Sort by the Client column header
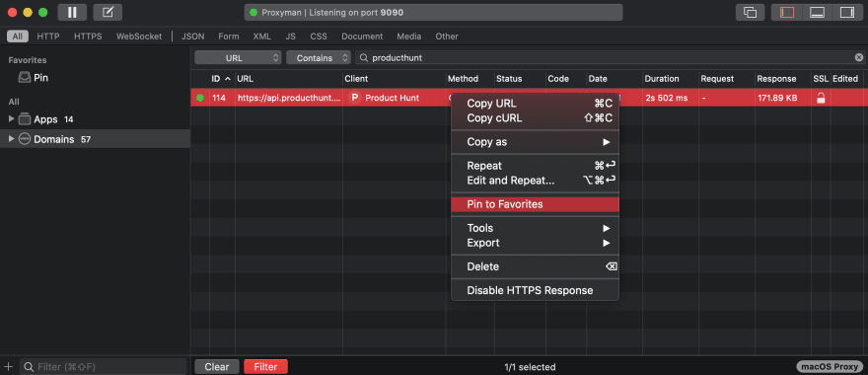 [x=395, y=79]
